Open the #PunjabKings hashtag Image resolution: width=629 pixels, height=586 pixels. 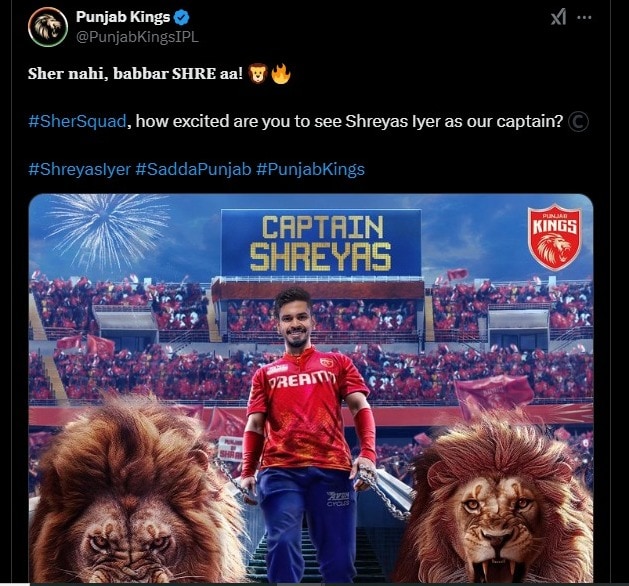(310, 169)
